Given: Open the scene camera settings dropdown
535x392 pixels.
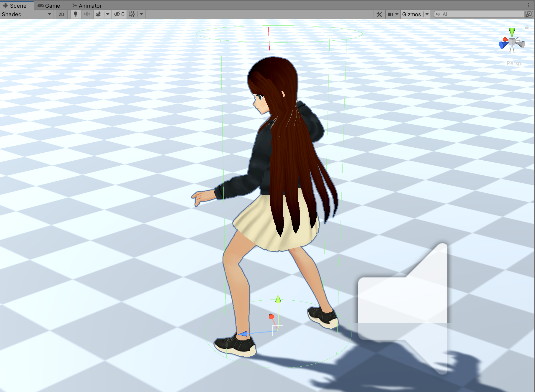Looking at the screenshot, I should click(x=393, y=14).
